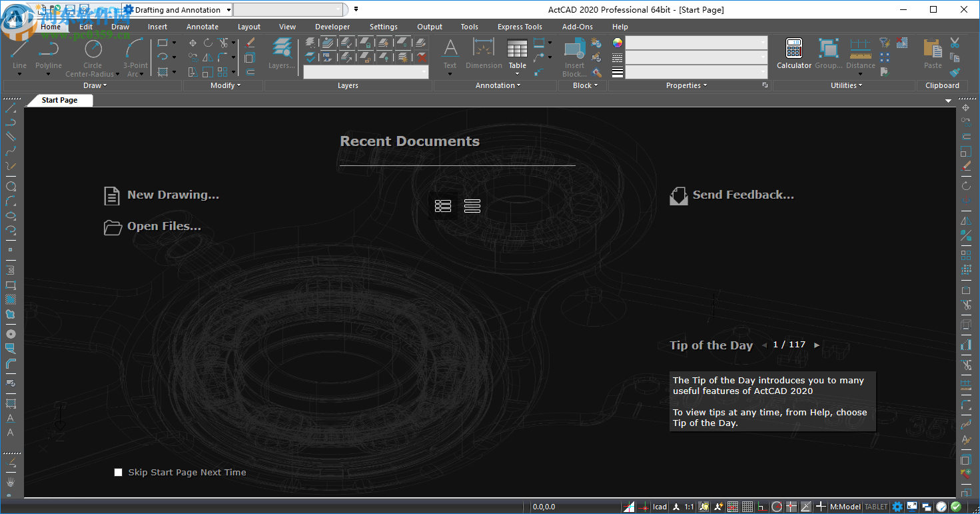This screenshot has height=514, width=980.
Task: Toggle M:Model space in status bar
Action: click(x=845, y=507)
